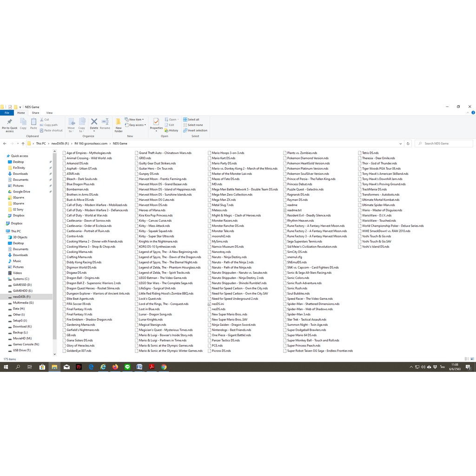Switch to details view in status bar
Screen dimensions: 476x476
pyautogui.click(x=467, y=359)
